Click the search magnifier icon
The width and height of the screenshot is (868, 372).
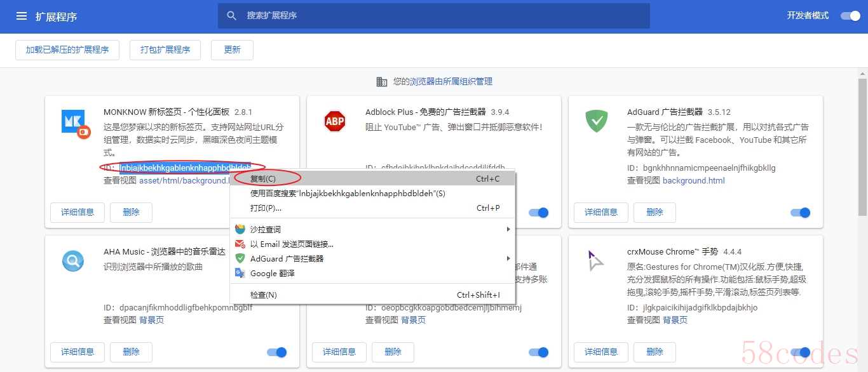pyautogui.click(x=232, y=15)
